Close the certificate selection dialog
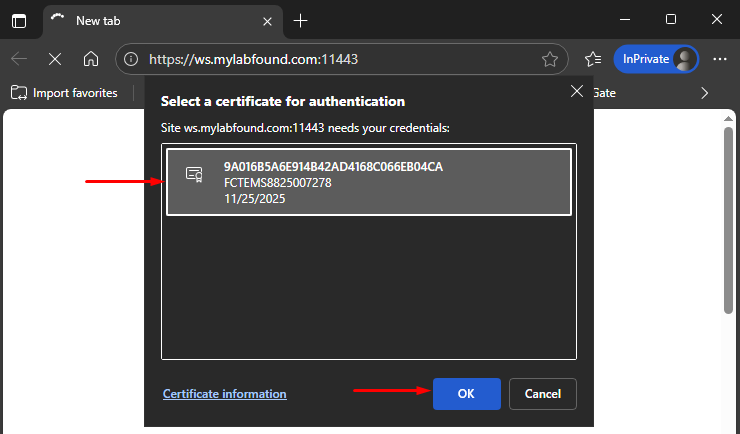 coord(577,91)
